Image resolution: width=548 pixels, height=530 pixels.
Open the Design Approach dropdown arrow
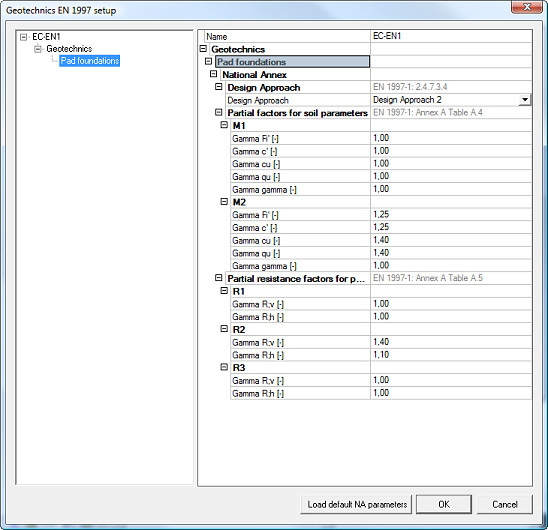point(524,100)
